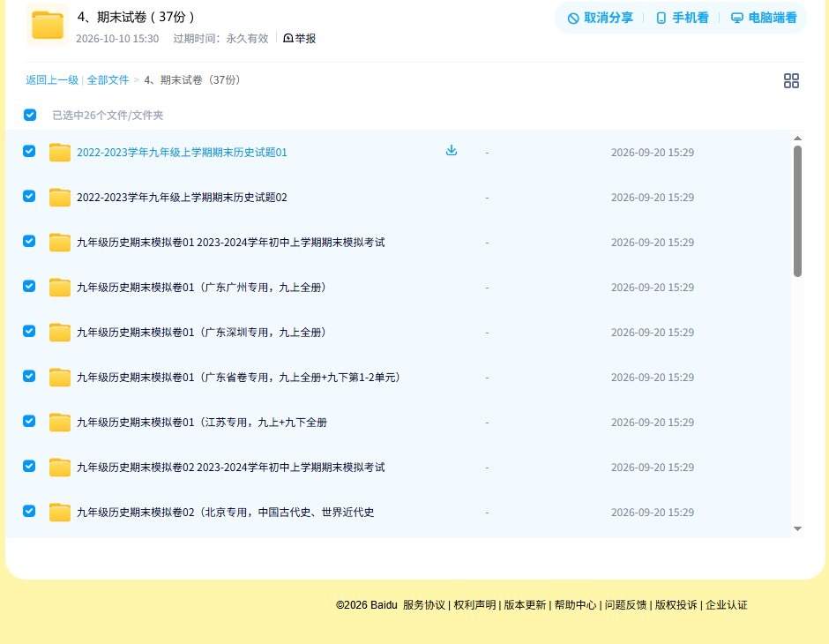This screenshot has width=829, height=644.
Task: Open 服务协议 footer link
Action: pyautogui.click(x=424, y=605)
